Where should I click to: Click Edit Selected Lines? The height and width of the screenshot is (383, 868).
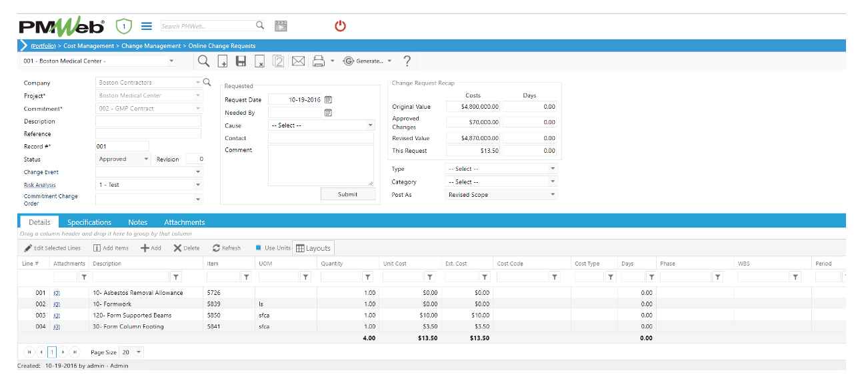click(52, 248)
